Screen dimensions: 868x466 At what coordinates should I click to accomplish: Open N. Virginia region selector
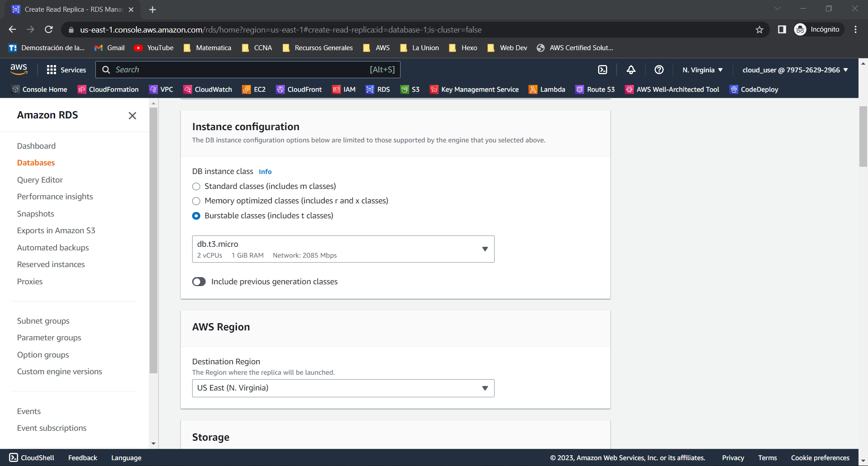[703, 70]
